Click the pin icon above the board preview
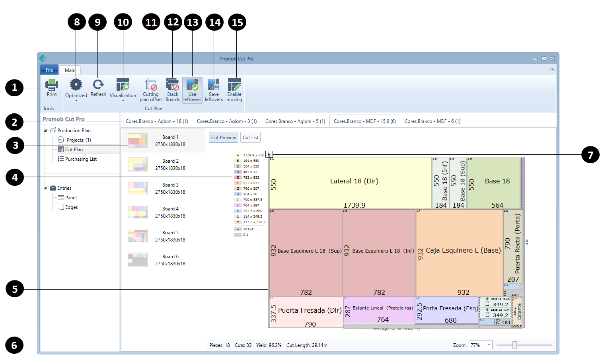 (269, 154)
